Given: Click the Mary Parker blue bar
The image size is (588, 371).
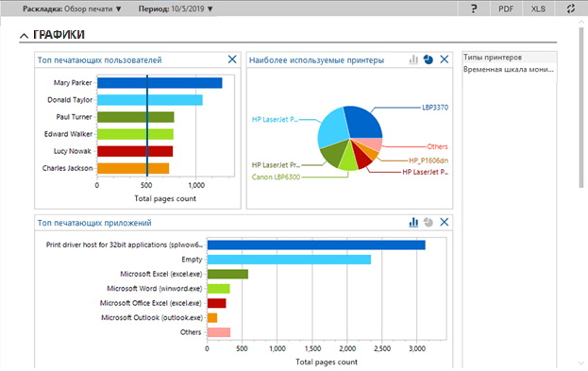Looking at the screenshot, I should (x=160, y=83).
